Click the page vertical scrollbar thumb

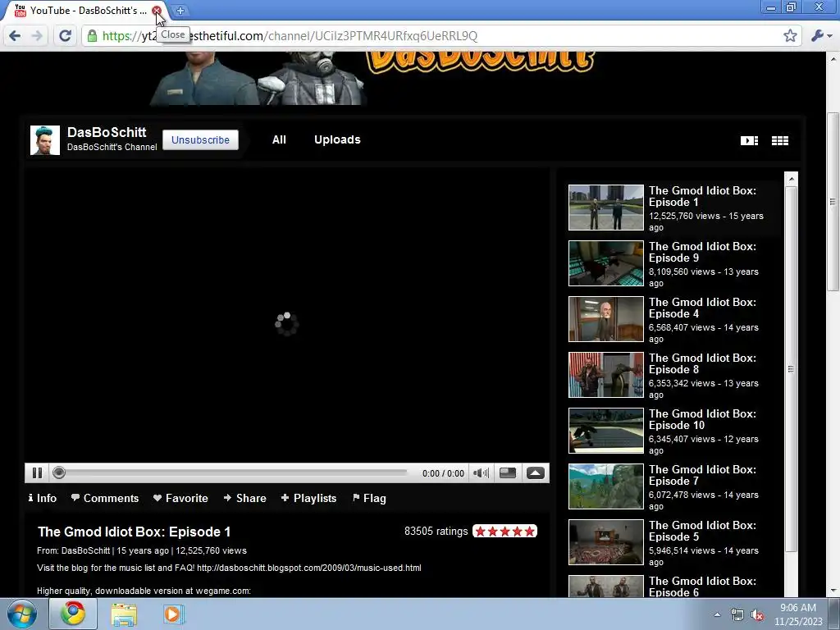pyautogui.click(x=832, y=202)
